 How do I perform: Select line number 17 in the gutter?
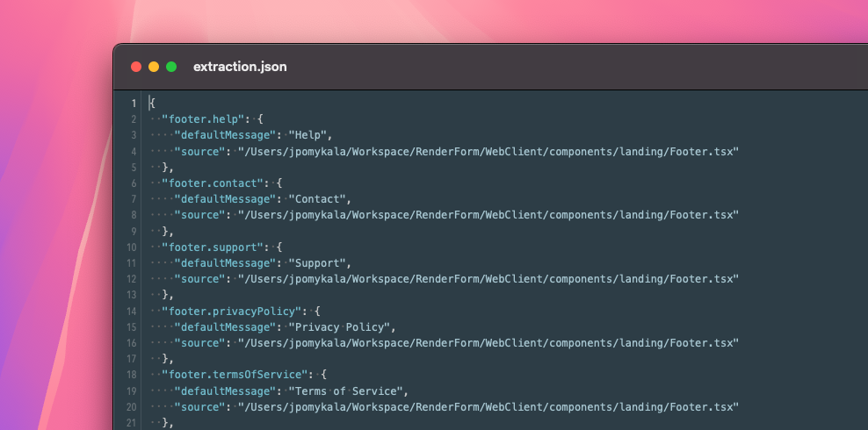(x=131, y=359)
